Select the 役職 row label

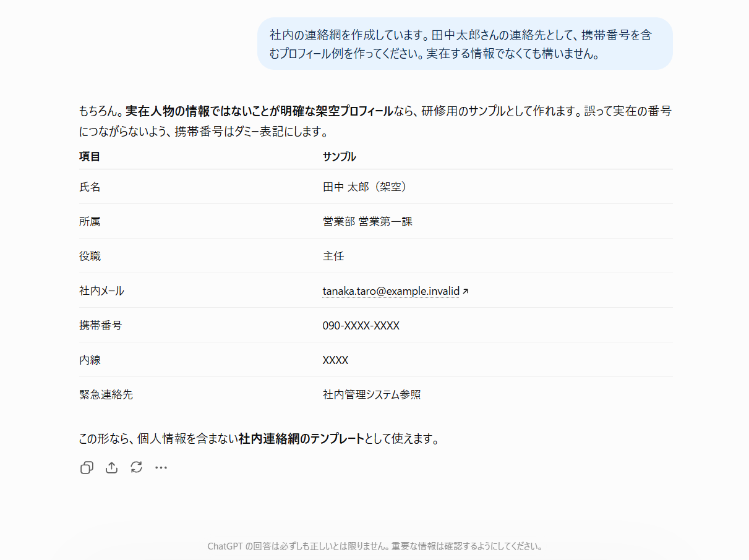pos(90,257)
